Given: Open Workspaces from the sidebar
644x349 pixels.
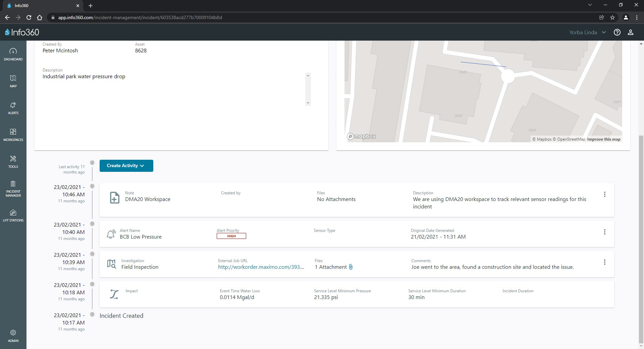Looking at the screenshot, I should coord(13,135).
